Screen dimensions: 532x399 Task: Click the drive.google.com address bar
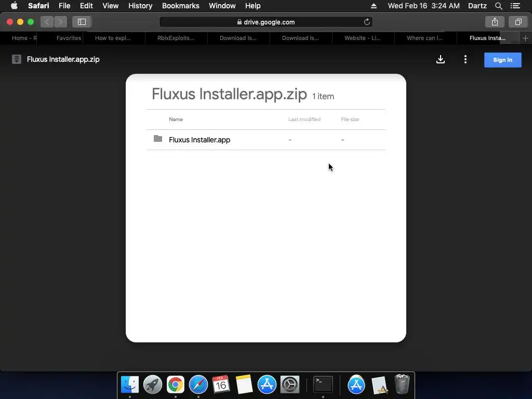[x=265, y=22]
